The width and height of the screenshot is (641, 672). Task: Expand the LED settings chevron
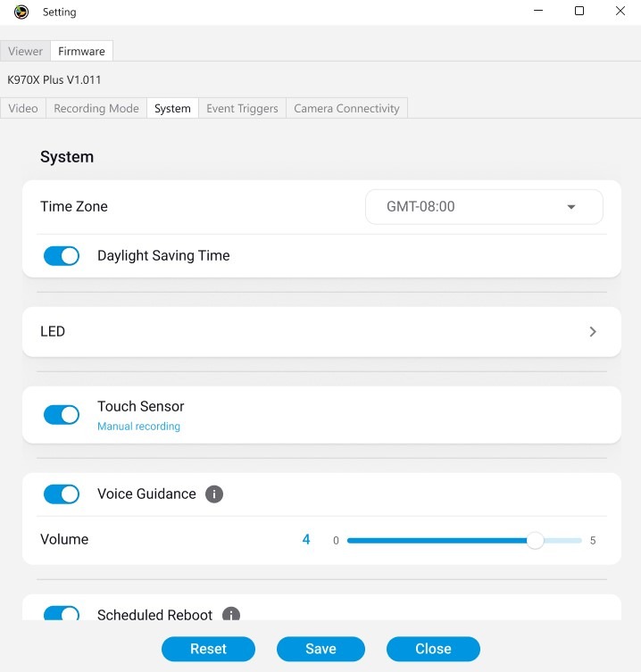tap(593, 332)
